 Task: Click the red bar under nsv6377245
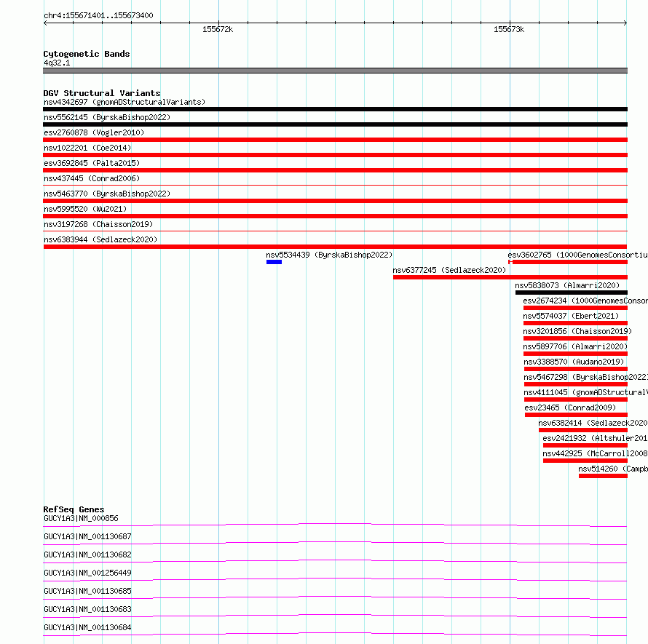pos(510,277)
